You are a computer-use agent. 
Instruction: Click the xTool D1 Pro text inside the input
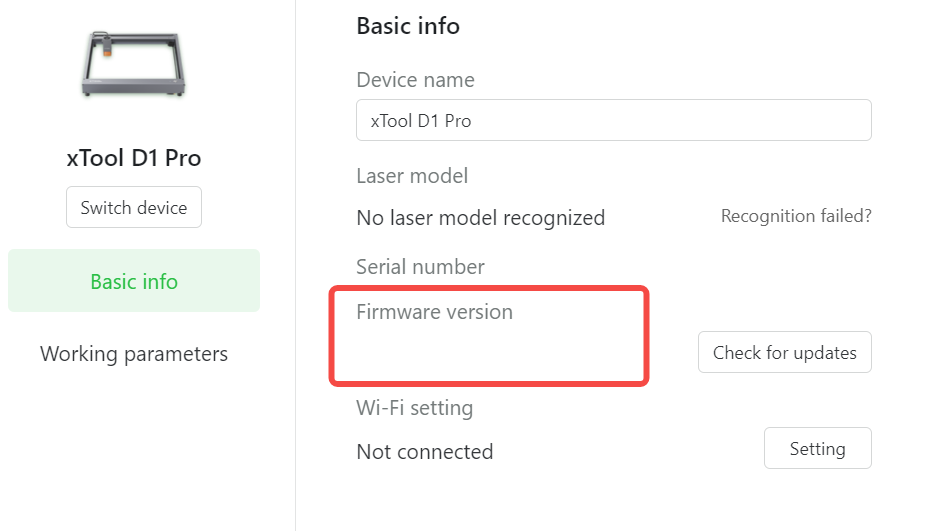click(420, 121)
